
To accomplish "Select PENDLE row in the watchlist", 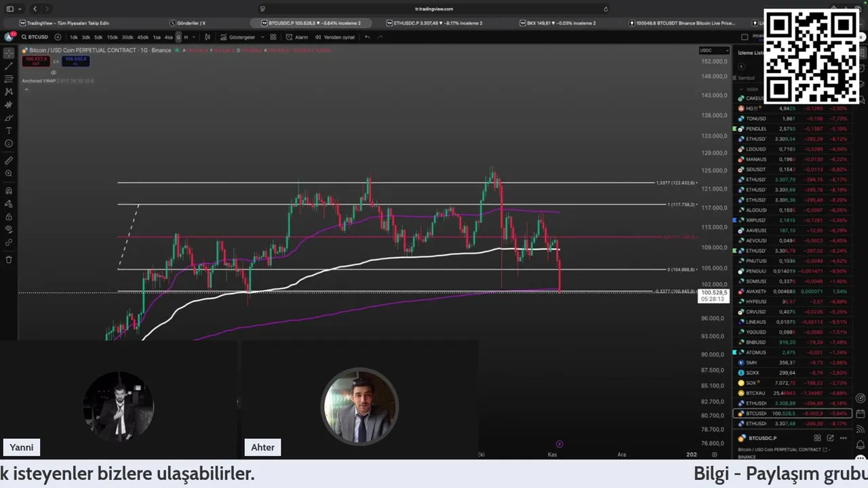I will [791, 129].
